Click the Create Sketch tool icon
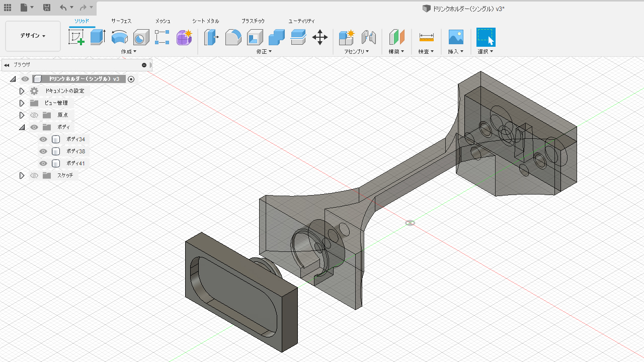This screenshot has width=644, height=362. (x=76, y=37)
